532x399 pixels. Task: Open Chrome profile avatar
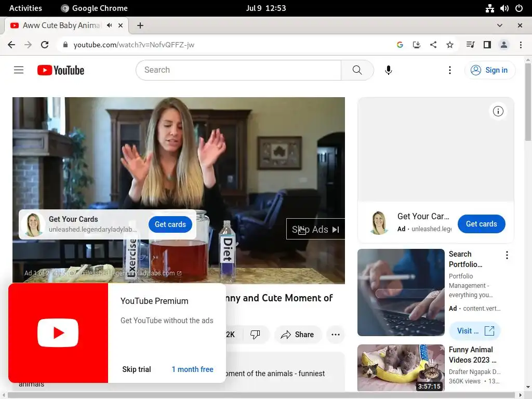coord(503,45)
